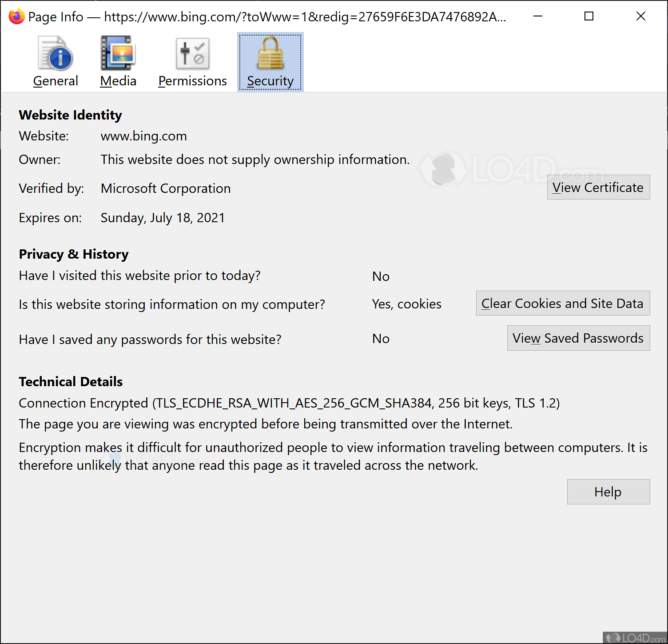Switch to the General tab
Screen dimensions: 668x644
[x=55, y=80]
